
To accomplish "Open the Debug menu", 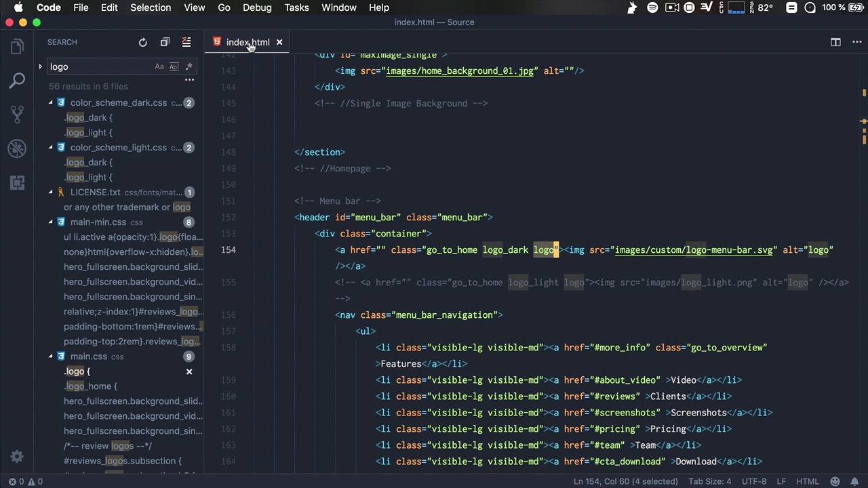I will tap(257, 7).
